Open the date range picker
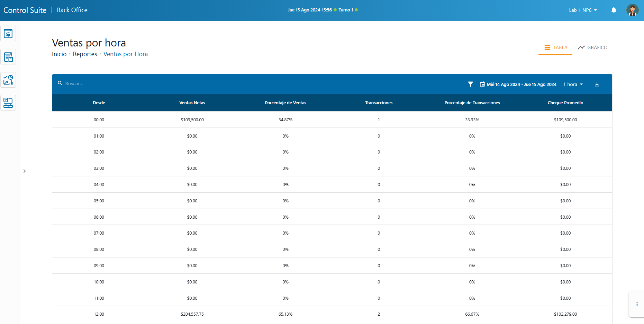The height and width of the screenshot is (324, 644). point(518,84)
